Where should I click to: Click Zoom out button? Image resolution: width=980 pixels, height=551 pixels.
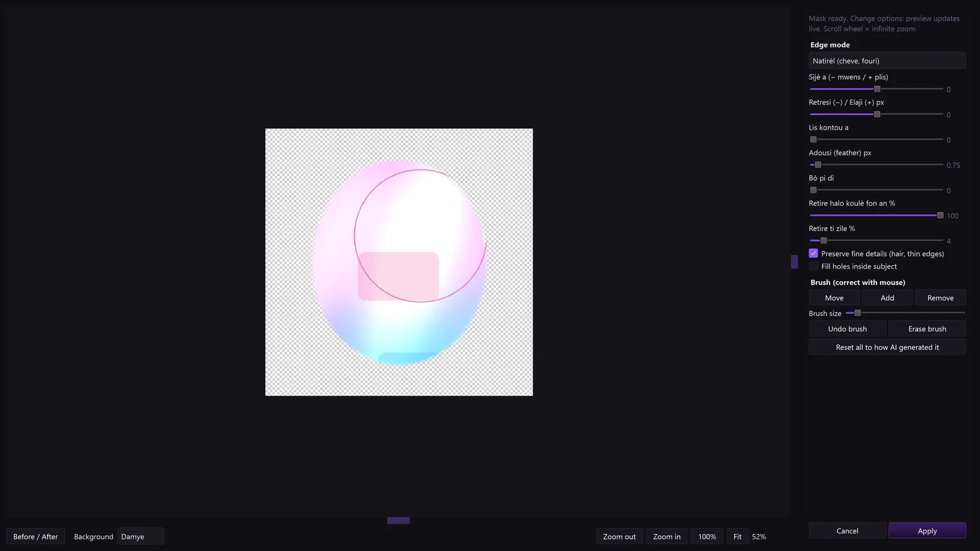[x=619, y=536]
